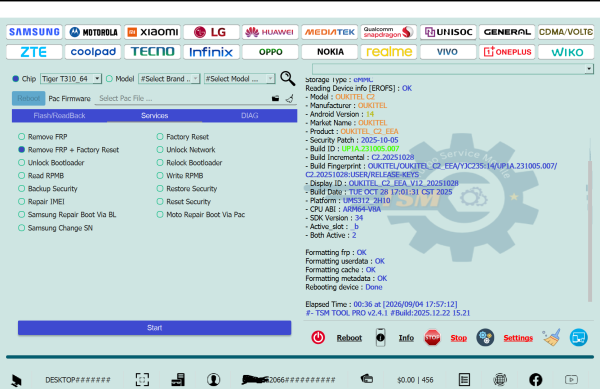The width and height of the screenshot is (600, 389).
Task: Choose the Unlock Bootloader radio option
Action: pos(51,163)
